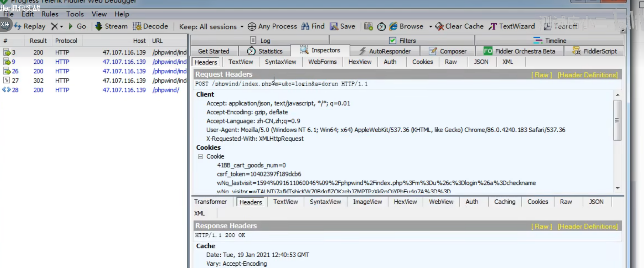644x268 pixels.
Task: Select request Cookies inspector tab
Action: (x=423, y=62)
